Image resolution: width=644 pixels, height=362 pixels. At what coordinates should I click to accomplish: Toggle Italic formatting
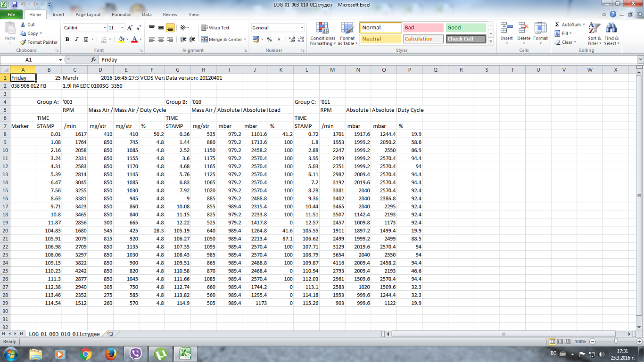click(x=76, y=40)
